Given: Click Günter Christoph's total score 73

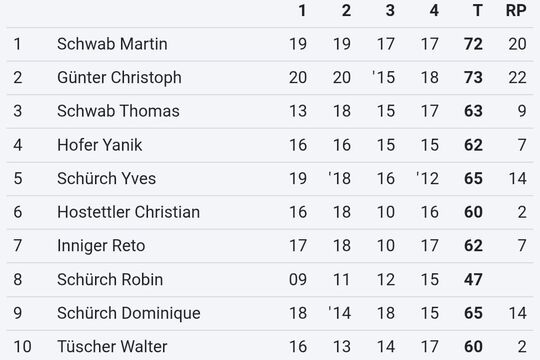Looking at the screenshot, I should tap(473, 78).
